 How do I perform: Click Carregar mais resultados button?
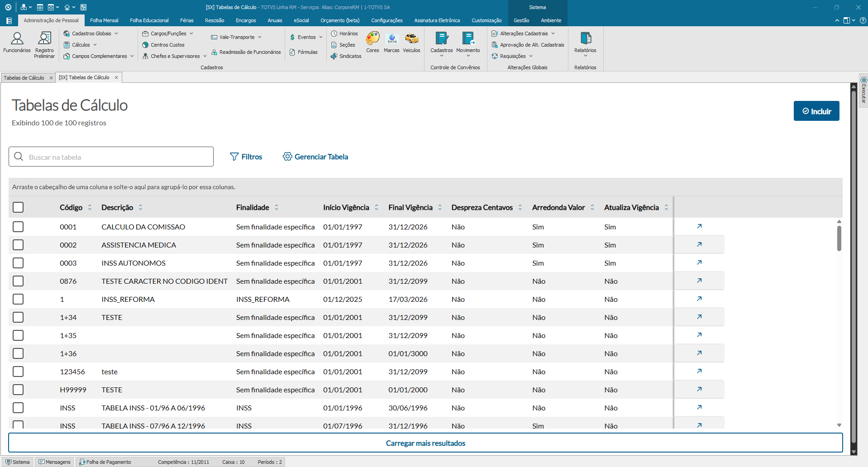pyautogui.click(x=425, y=443)
